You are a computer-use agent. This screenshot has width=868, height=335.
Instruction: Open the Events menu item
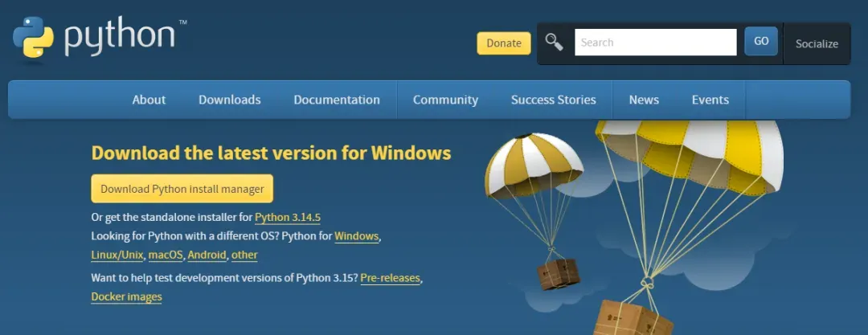(x=710, y=100)
